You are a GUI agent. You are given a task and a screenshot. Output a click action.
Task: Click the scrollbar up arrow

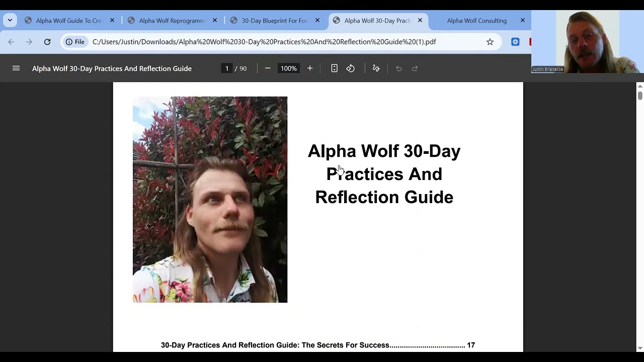tap(640, 86)
